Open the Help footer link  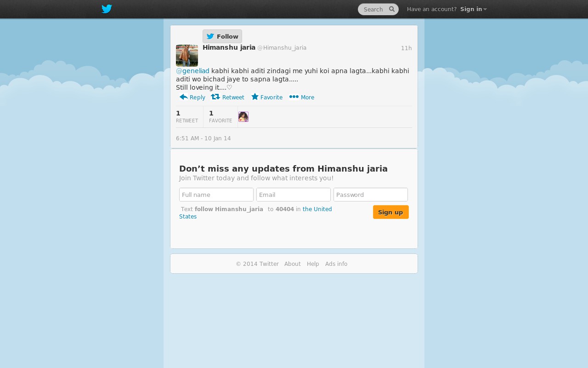pyautogui.click(x=313, y=264)
